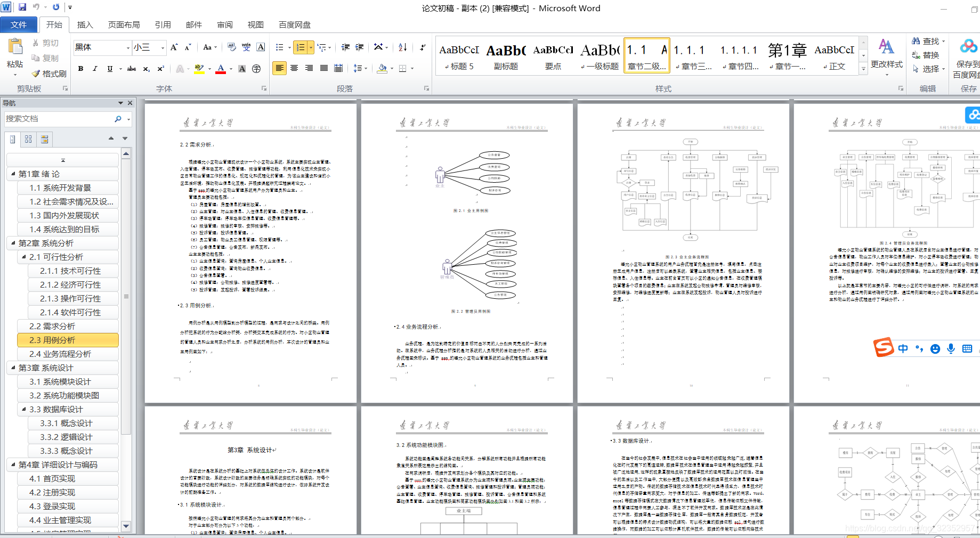Toggle Align Right paragraph alignment
This screenshot has width=980, height=538.
tap(309, 68)
